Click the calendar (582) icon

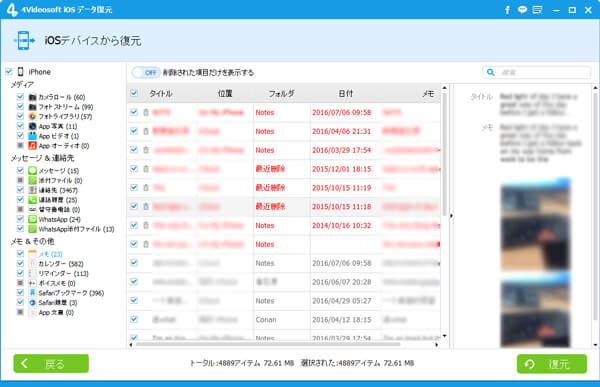[33, 264]
